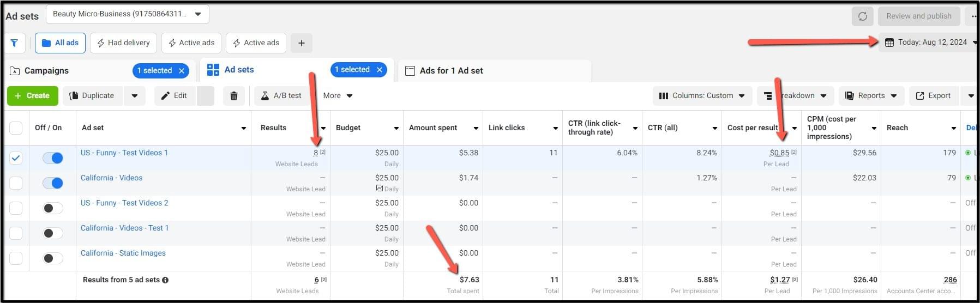The image size is (980, 303).
Task: Open calendar date range Today: Aug 12, 2024
Action: click(927, 43)
